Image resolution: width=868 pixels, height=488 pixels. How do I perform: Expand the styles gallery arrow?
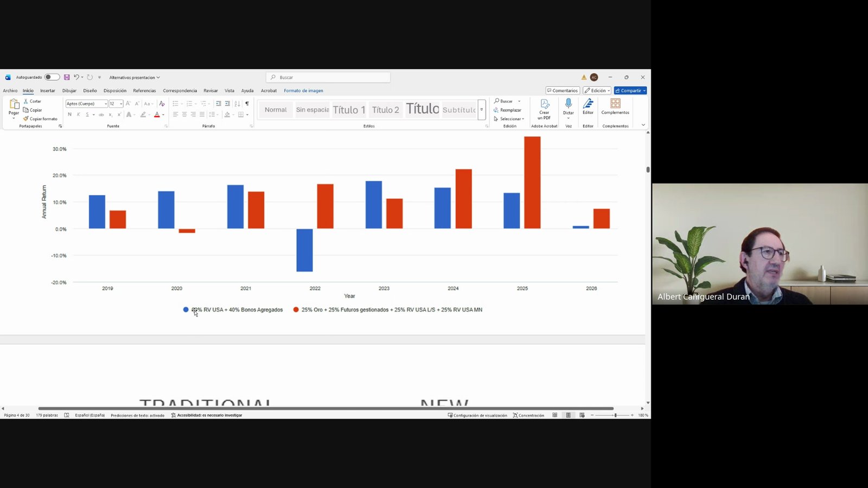tap(482, 110)
